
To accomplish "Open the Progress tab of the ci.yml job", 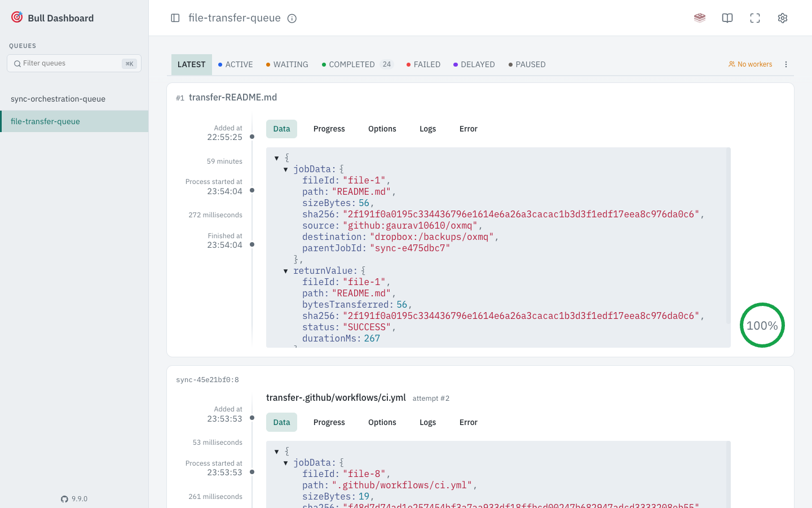I will [329, 422].
